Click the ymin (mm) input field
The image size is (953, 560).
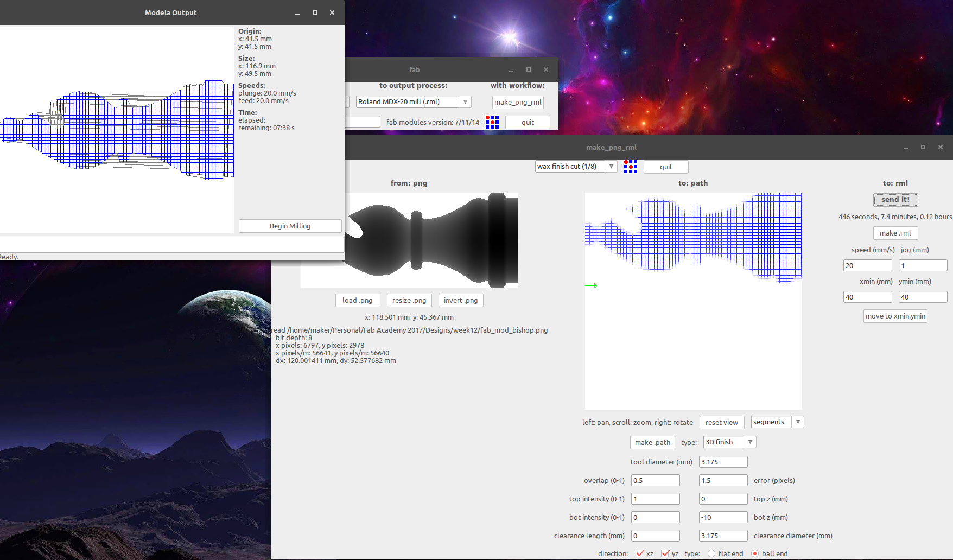tap(923, 297)
